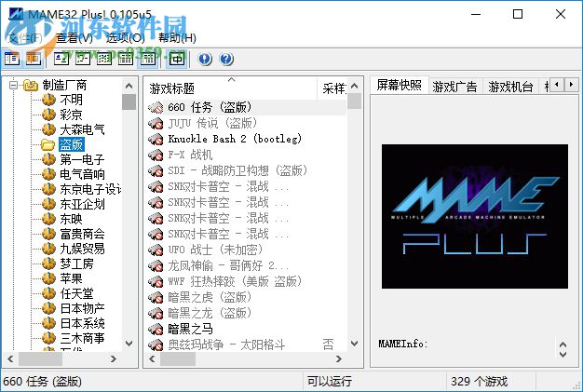Toggle the 中 Chinese language toolbar button

(x=177, y=59)
